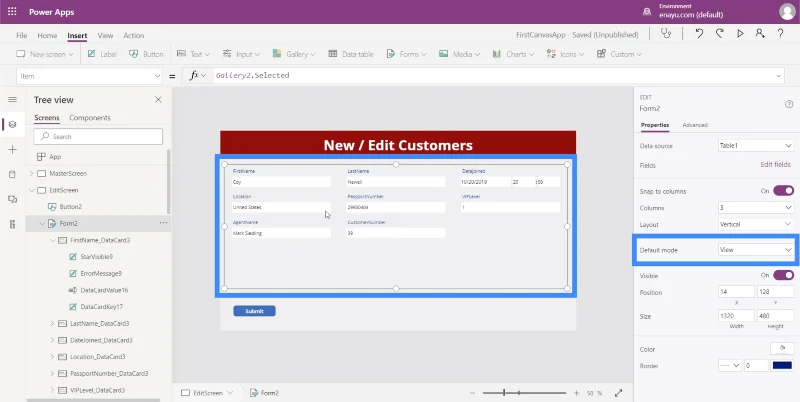Open the Default mode View dropdown
The image size is (800, 402).
click(x=756, y=250)
